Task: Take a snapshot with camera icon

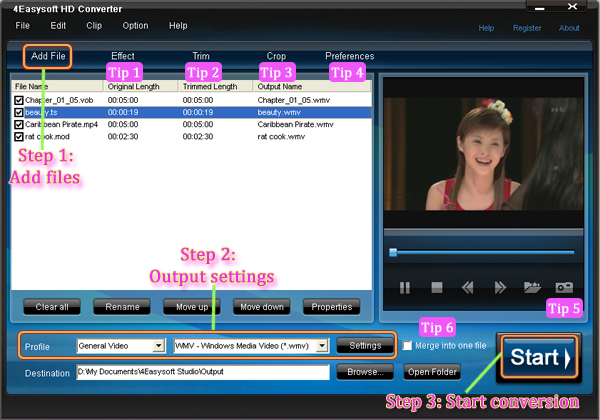Action: (564, 287)
